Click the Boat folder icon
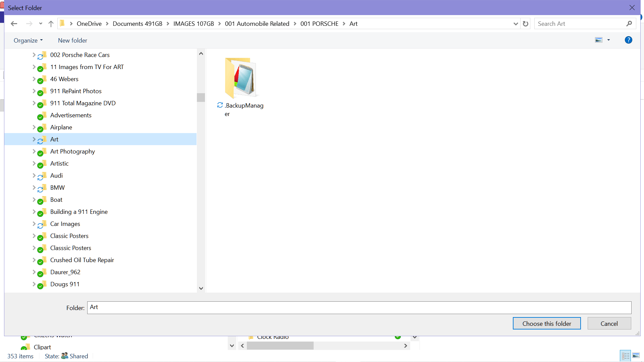Screen dimensions: 644x362 42,200
